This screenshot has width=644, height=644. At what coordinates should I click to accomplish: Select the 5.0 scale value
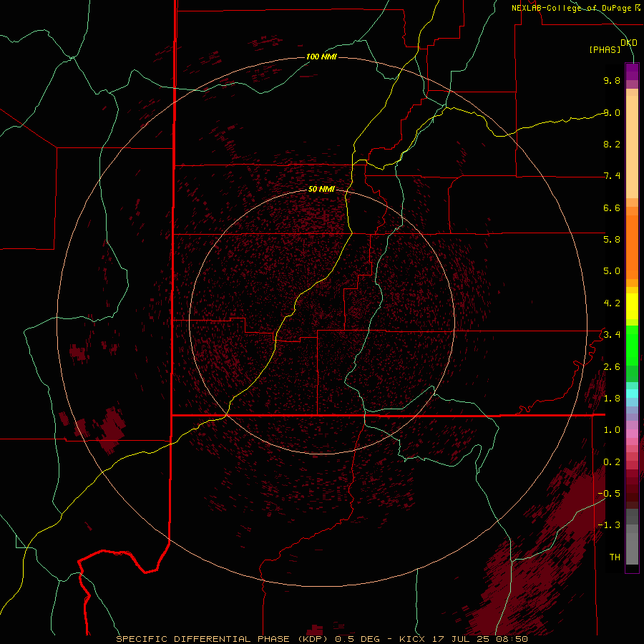pos(612,271)
